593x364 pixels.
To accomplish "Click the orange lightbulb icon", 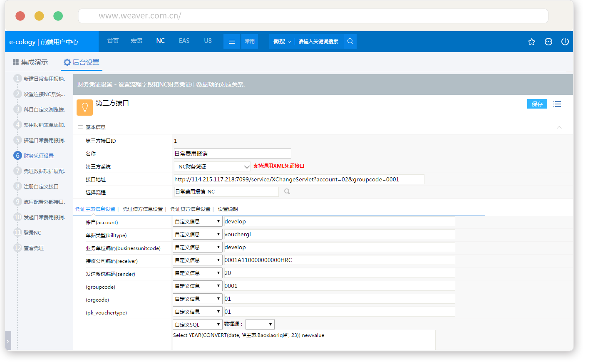I will [84, 107].
